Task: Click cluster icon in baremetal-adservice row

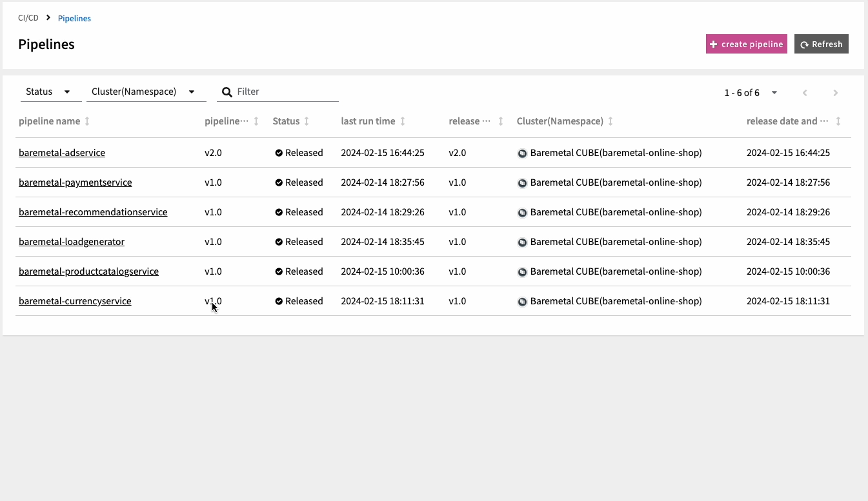Action: (x=522, y=153)
